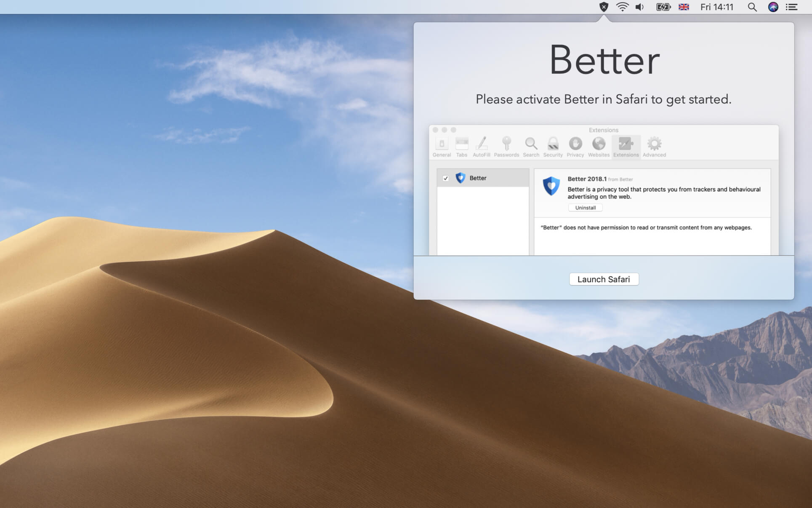812x508 pixels.
Task: Open Spotlight search magnifier
Action: click(752, 7)
